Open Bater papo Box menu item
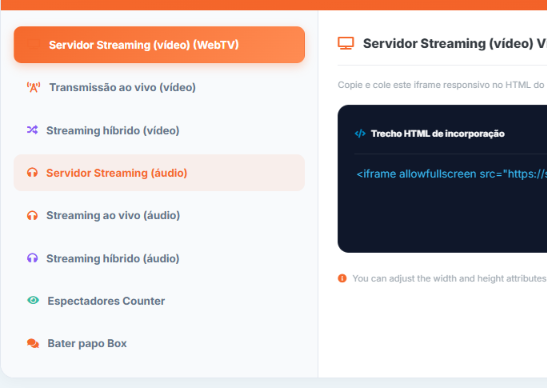 (159, 343)
